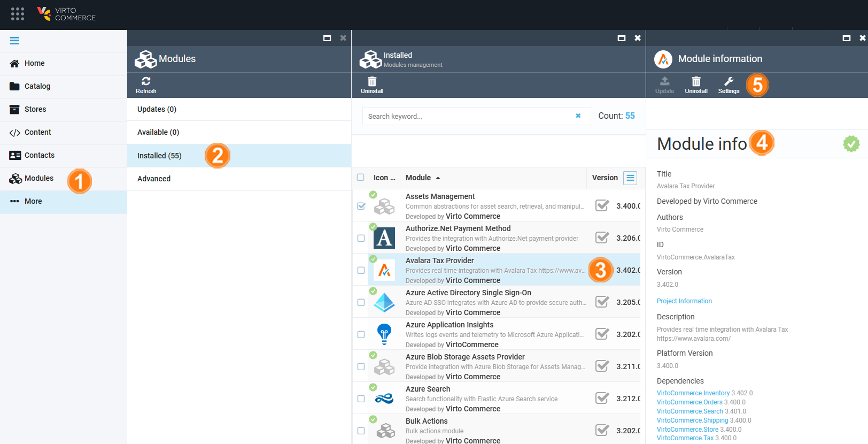Open the app launcher grid icon
The width and height of the screenshot is (868, 444).
coord(18,14)
